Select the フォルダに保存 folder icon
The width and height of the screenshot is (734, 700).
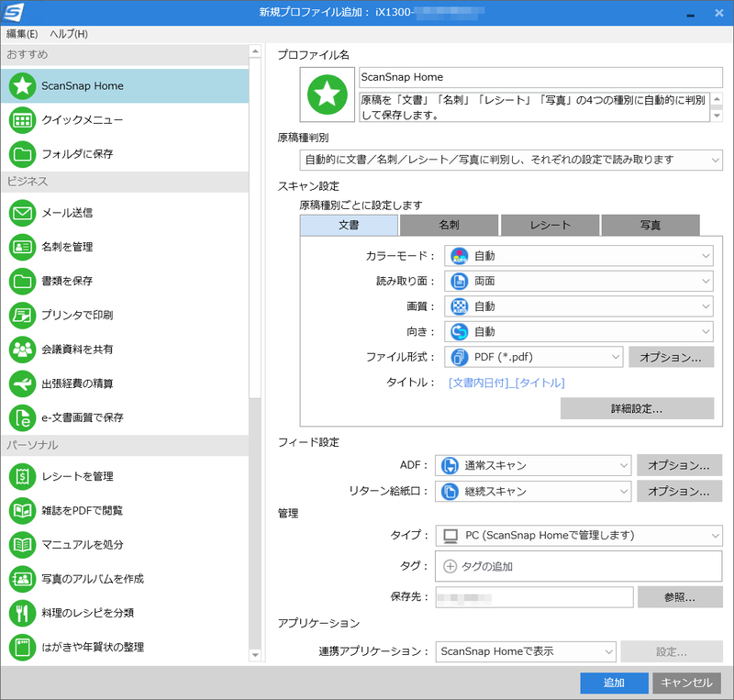22,154
